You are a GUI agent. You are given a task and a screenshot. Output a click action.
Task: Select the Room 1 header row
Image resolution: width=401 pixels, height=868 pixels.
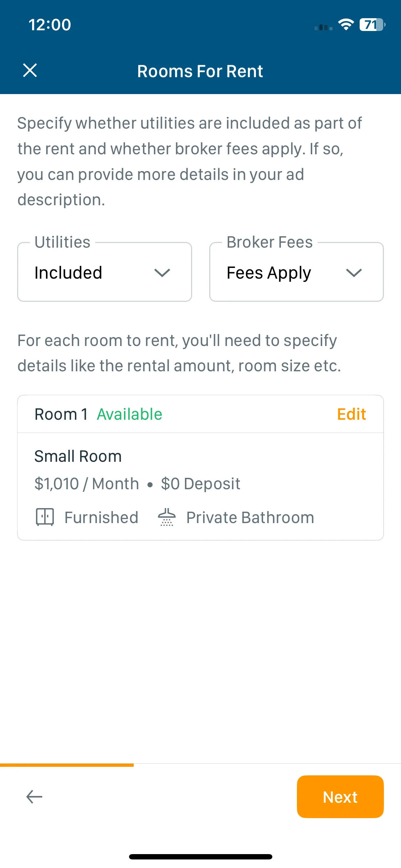[x=200, y=414]
